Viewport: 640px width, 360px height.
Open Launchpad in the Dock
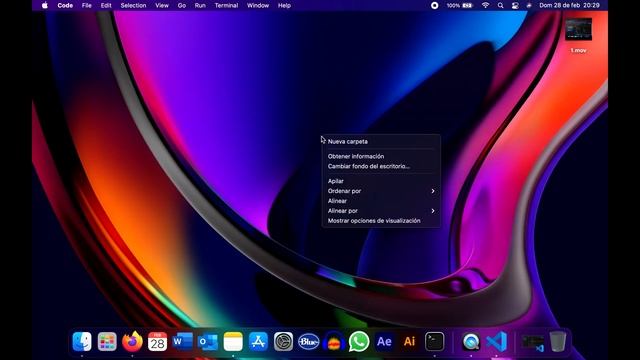coord(107,341)
